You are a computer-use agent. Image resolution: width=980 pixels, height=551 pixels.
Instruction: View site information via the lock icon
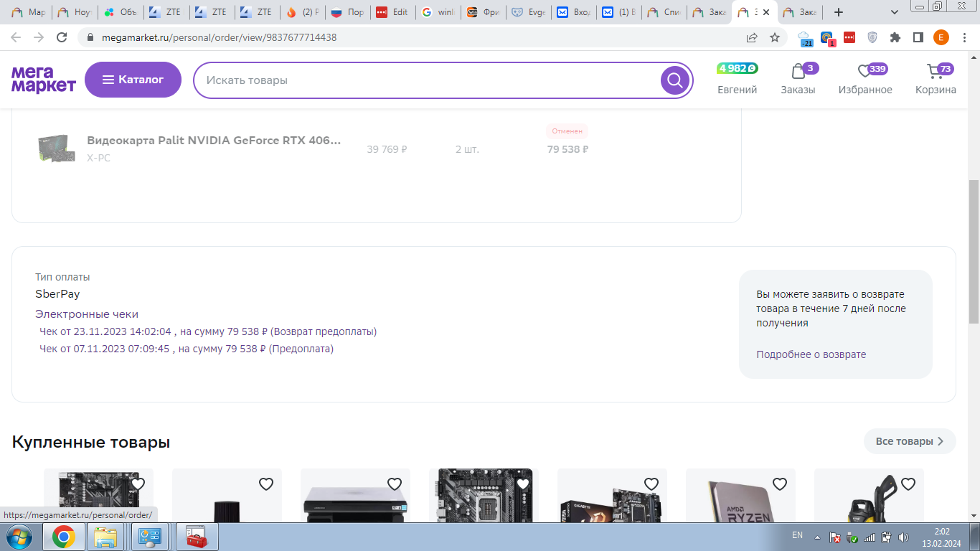(x=90, y=37)
